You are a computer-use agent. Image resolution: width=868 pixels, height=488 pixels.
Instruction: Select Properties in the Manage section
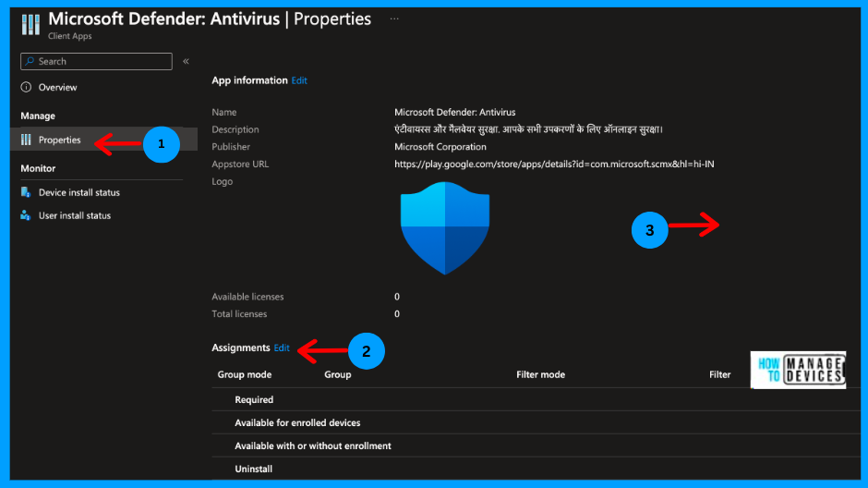click(103, 140)
